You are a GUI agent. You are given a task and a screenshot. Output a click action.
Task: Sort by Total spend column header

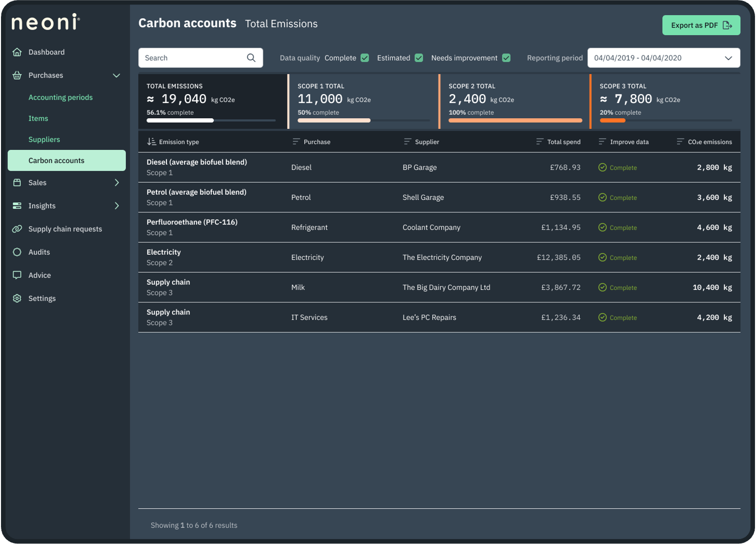point(564,142)
